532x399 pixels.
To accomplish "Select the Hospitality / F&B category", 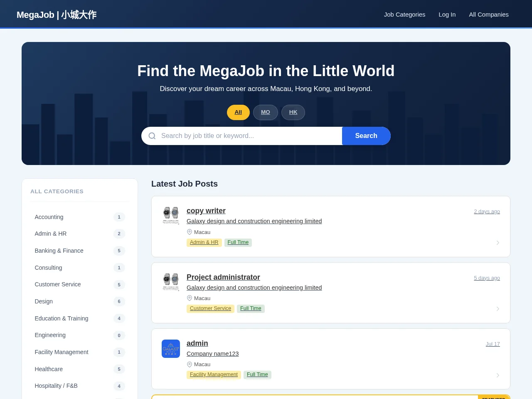I will pos(80,386).
